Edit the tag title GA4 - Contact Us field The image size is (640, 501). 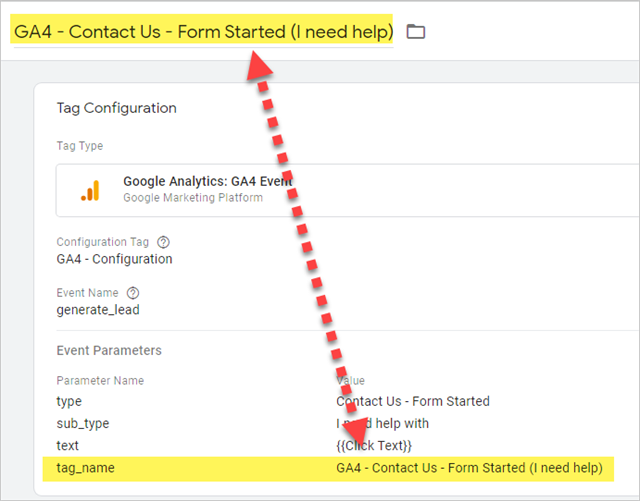[x=203, y=31]
